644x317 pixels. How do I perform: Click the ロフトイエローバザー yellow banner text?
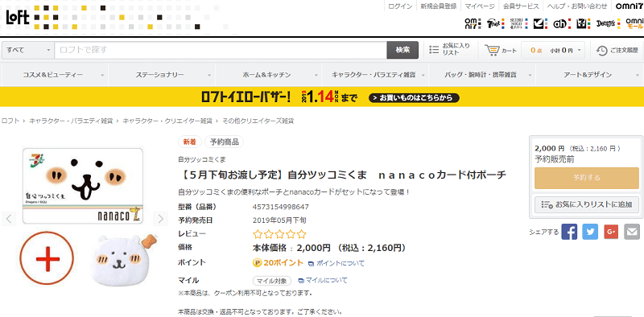[x=246, y=97]
